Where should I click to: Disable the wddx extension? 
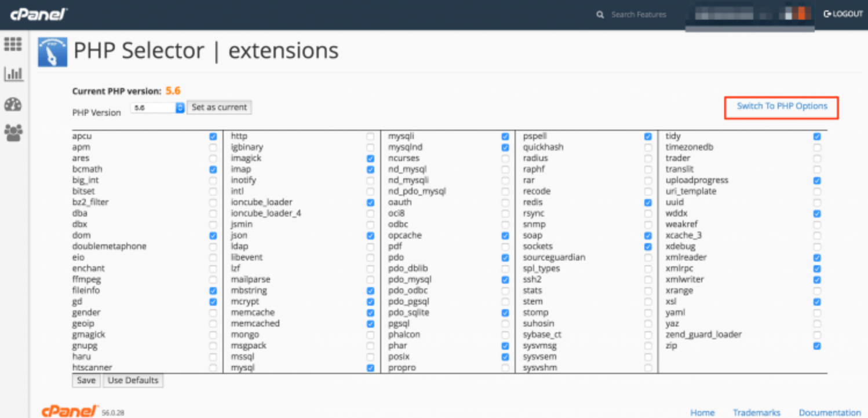[x=817, y=214]
